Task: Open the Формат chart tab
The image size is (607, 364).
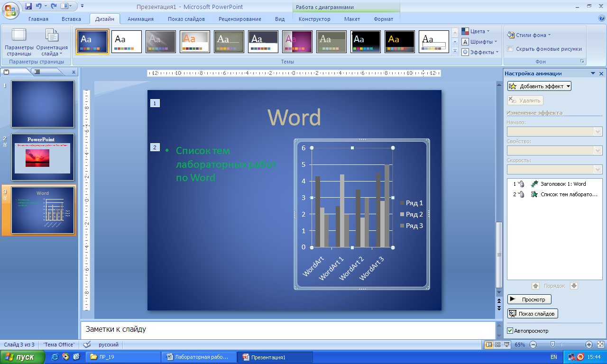Action: [384, 19]
